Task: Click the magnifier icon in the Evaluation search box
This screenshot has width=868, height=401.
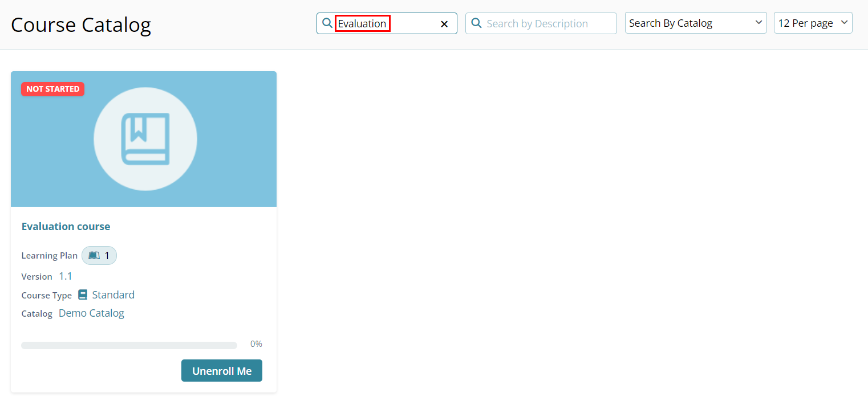Action: (327, 23)
